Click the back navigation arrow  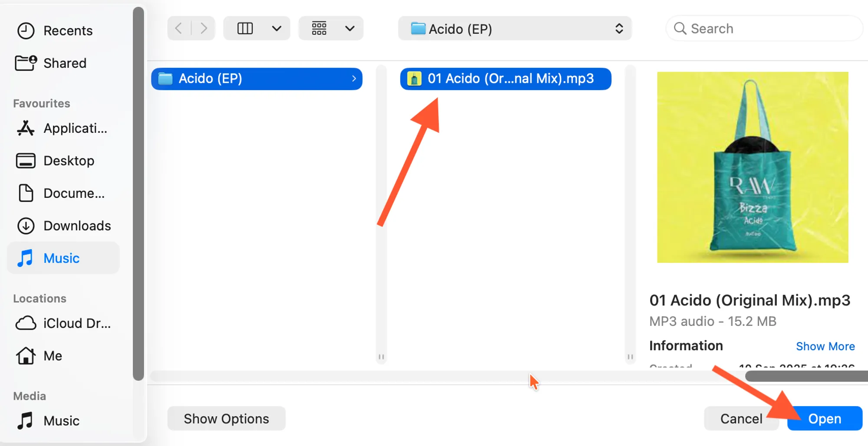179,29
